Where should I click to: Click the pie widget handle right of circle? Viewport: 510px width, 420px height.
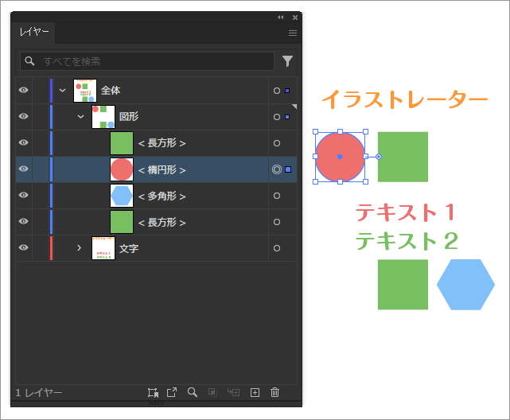pyautogui.click(x=379, y=157)
